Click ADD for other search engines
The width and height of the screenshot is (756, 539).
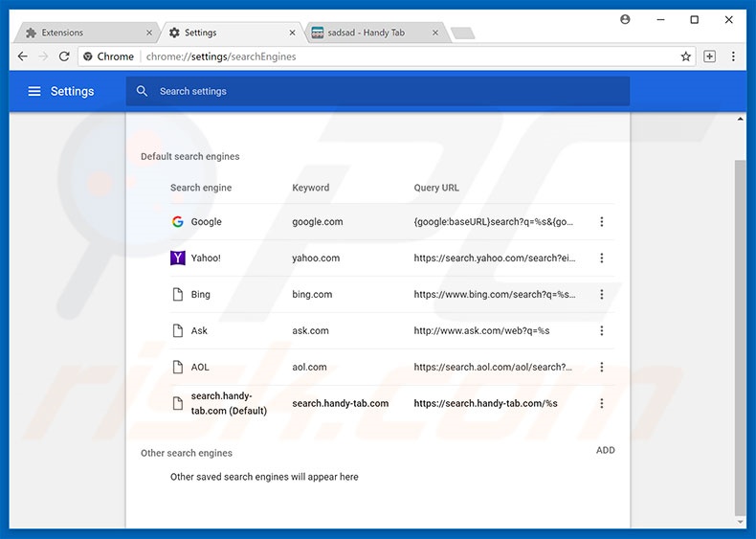(605, 450)
